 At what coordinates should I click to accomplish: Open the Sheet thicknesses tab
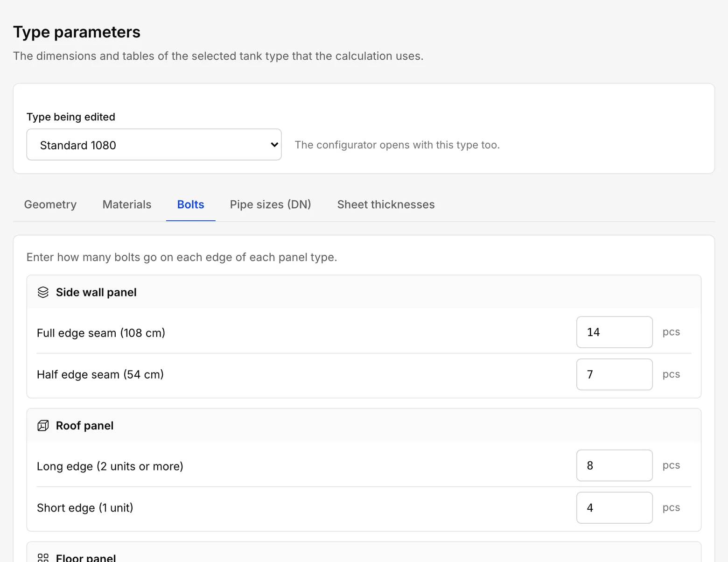tap(386, 204)
